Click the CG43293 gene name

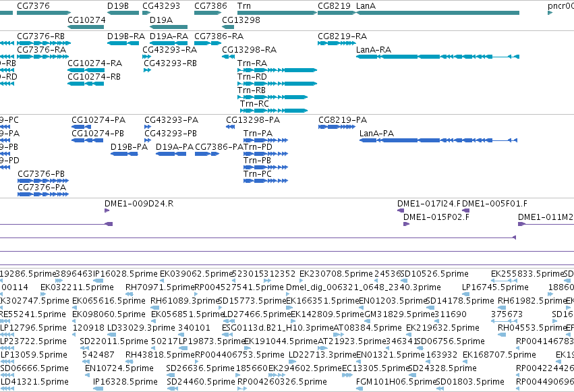pos(161,6)
